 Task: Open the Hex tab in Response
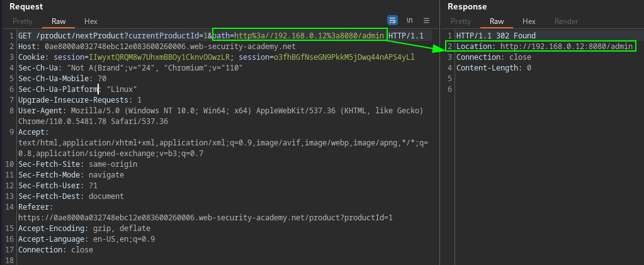pyautogui.click(x=529, y=21)
